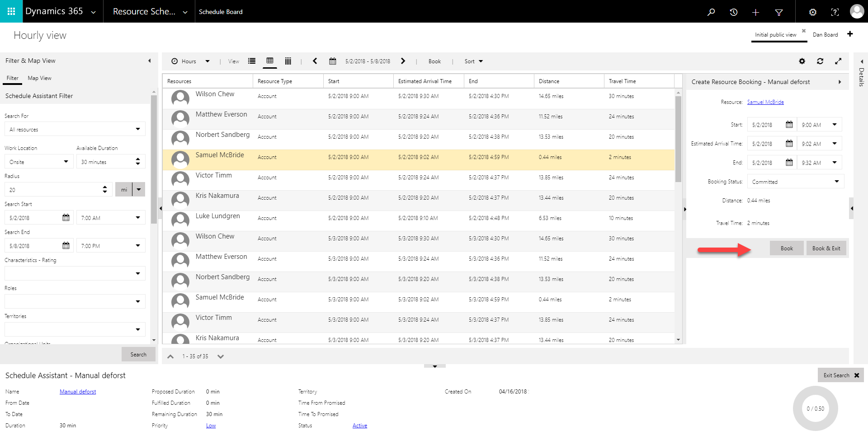The width and height of the screenshot is (868, 440).
Task: Click Exit Search button
Action: 840,375
